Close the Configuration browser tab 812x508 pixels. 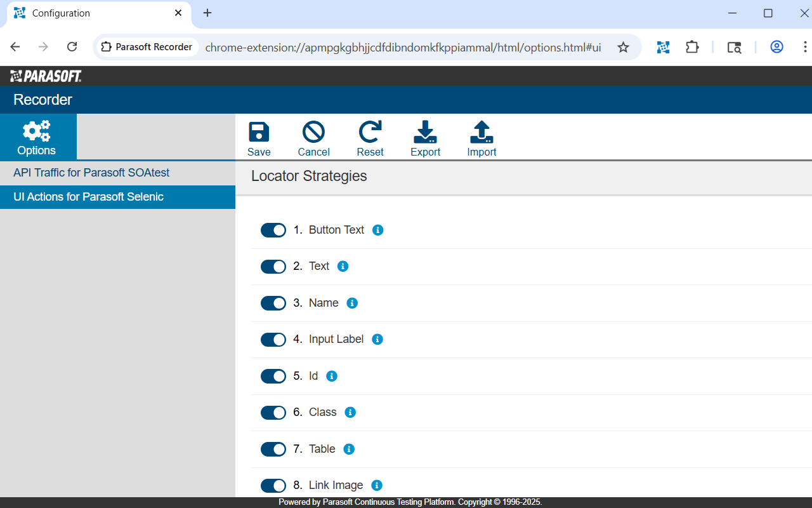click(178, 13)
